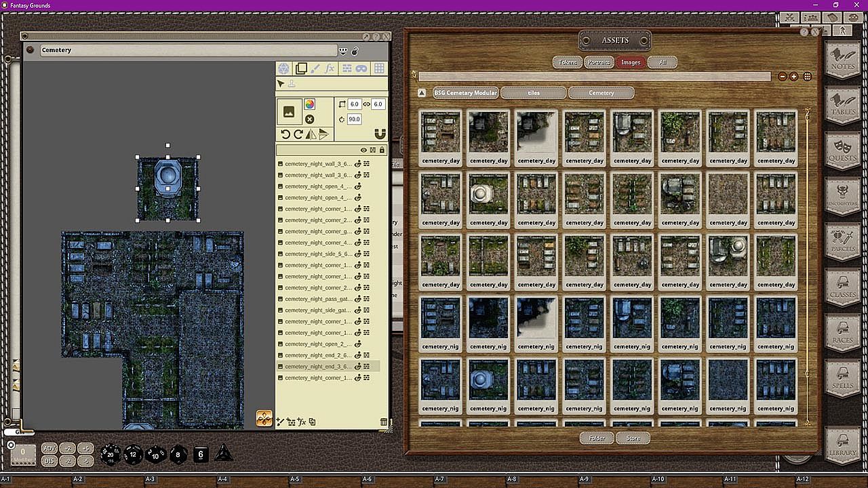Choose the arrow select pointer
The height and width of the screenshot is (488, 868).
[x=281, y=84]
